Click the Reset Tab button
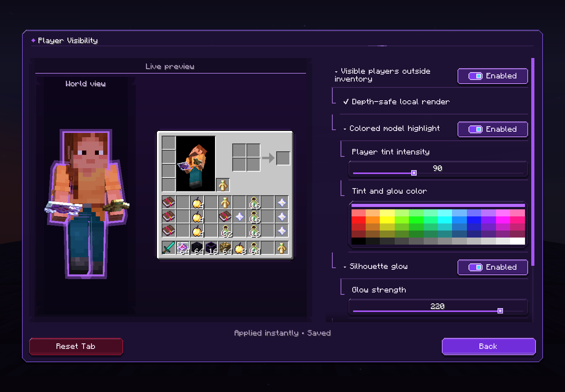Image resolution: width=565 pixels, height=392 pixels. pyautogui.click(x=76, y=347)
